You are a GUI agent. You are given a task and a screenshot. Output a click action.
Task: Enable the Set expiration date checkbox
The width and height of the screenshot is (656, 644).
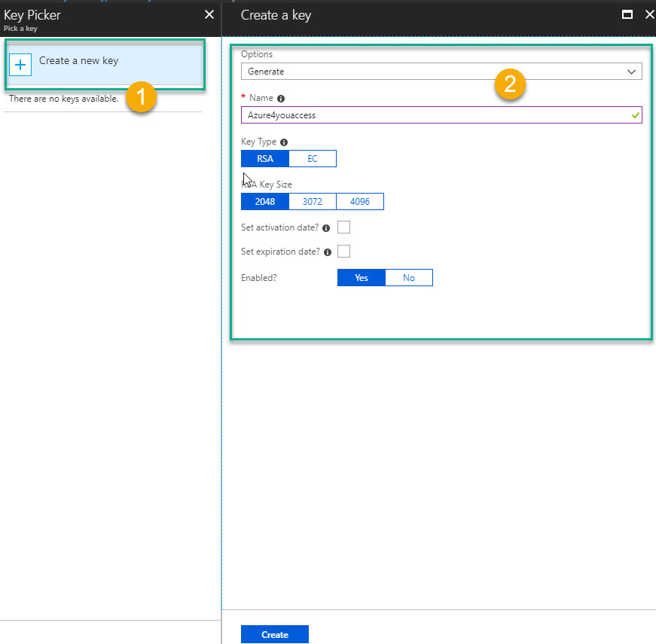click(x=344, y=252)
